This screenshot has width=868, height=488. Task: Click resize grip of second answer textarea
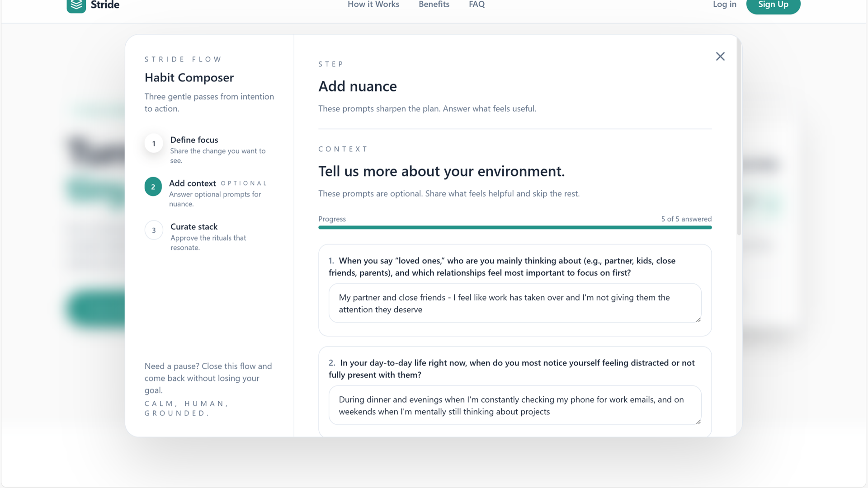click(x=698, y=422)
